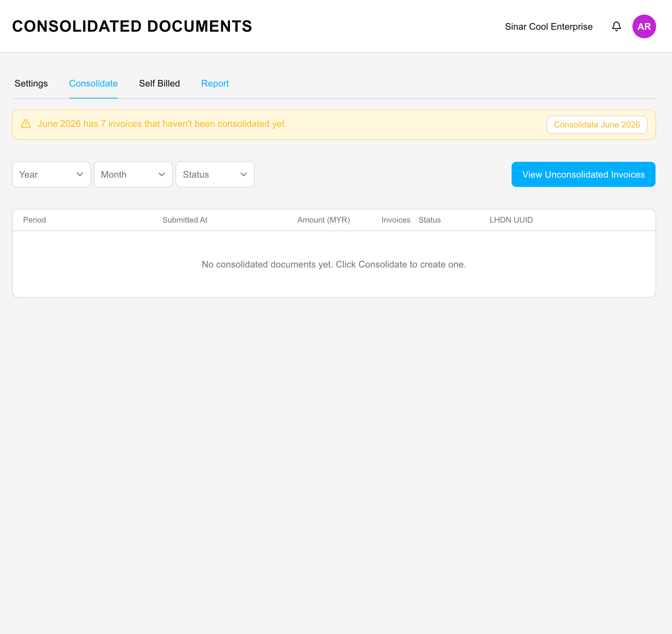Select the Consolidate tab
The width and height of the screenshot is (672, 634).
93,84
